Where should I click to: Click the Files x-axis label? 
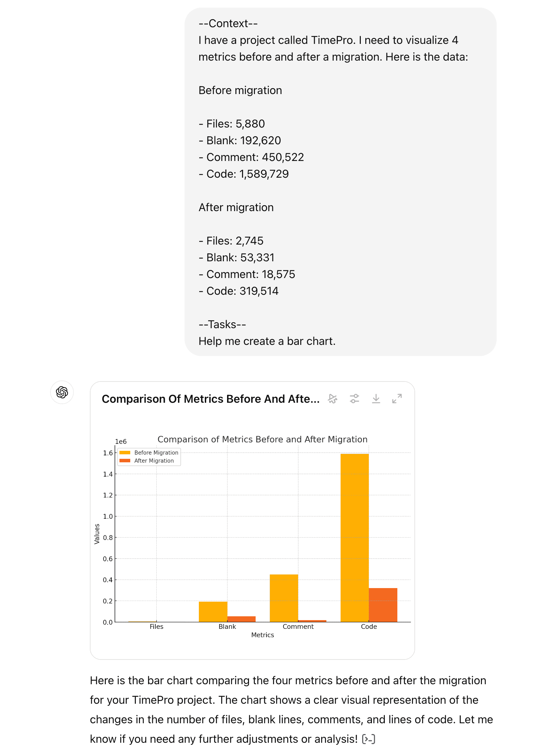point(156,626)
